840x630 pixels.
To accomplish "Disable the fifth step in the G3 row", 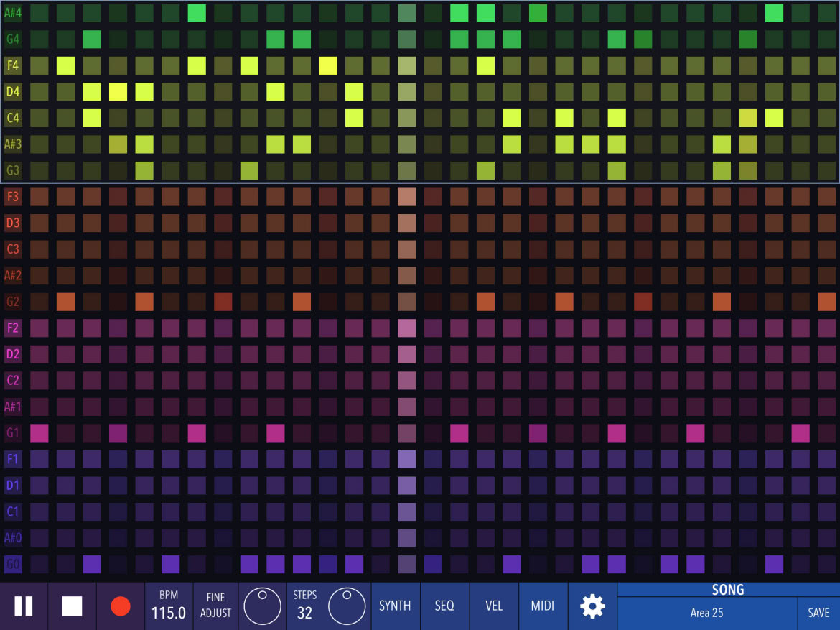I will point(144,170).
